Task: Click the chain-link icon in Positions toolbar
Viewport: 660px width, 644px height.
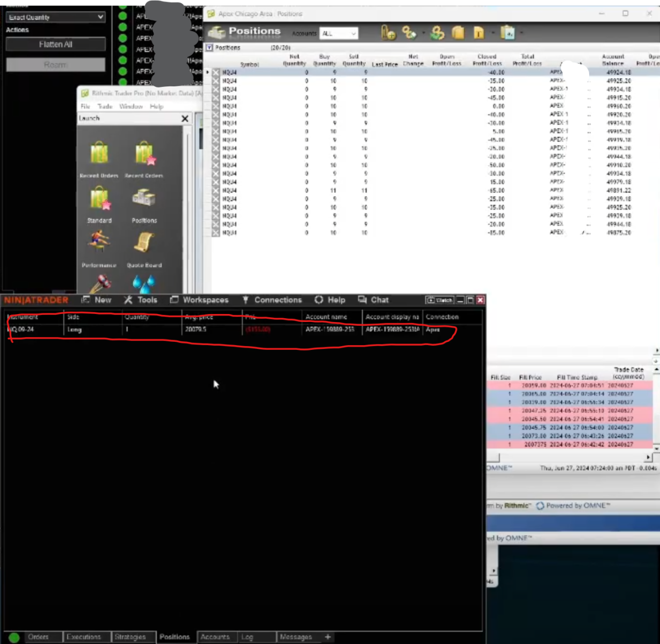Action: 409,33
